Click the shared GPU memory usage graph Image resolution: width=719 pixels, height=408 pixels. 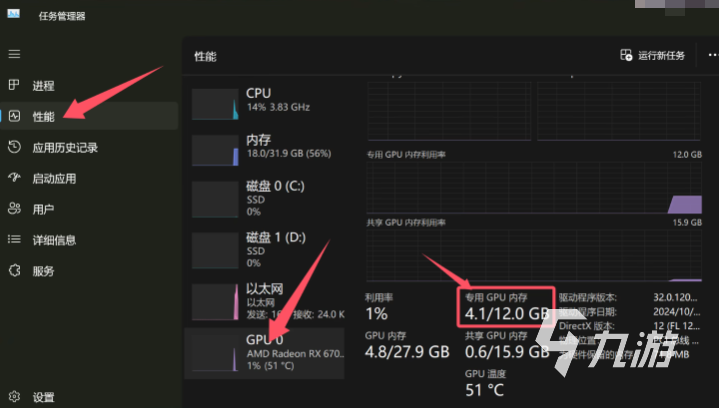[x=534, y=255]
